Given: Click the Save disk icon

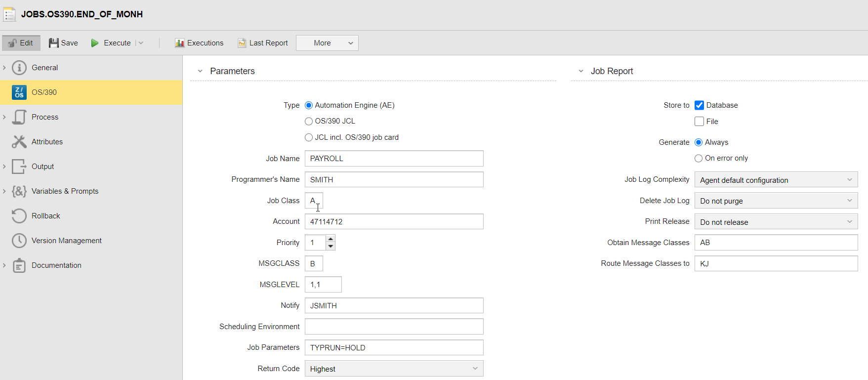Looking at the screenshot, I should (x=53, y=43).
